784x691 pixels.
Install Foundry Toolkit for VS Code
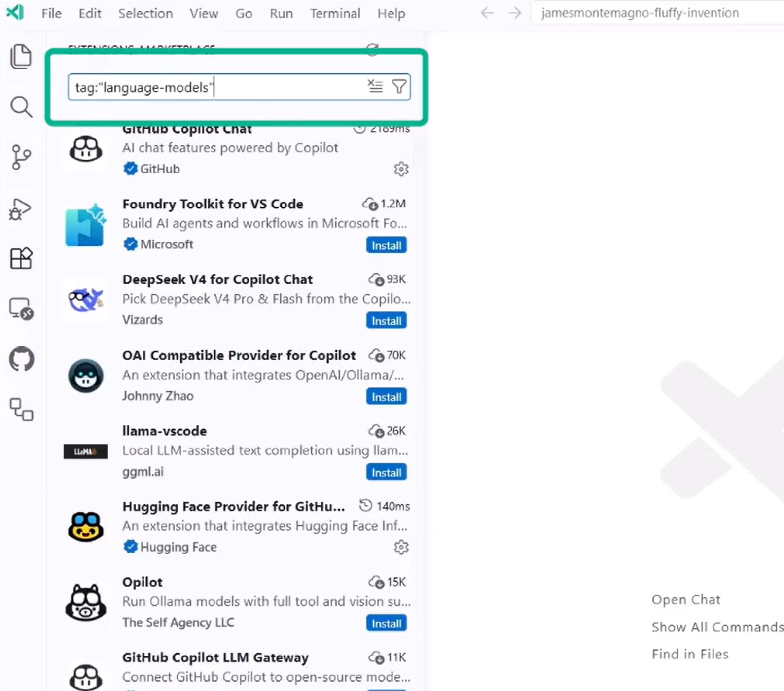coord(386,245)
